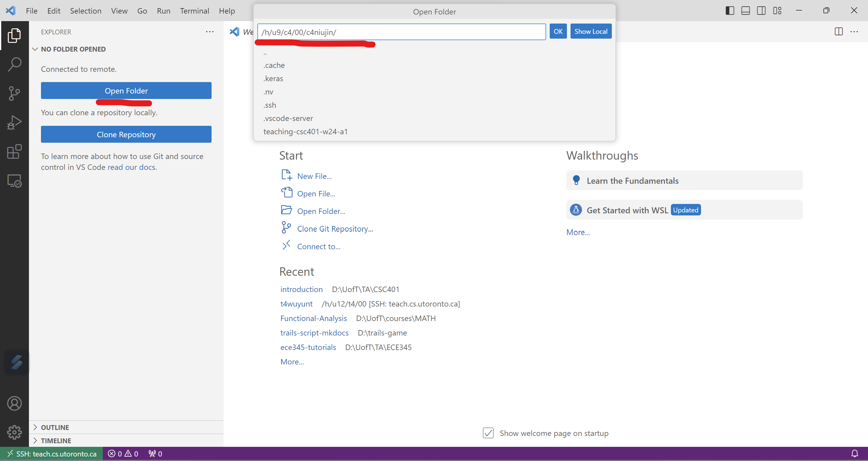Open recent folder Functional-Analysis
The height and width of the screenshot is (461, 868).
tap(313, 318)
